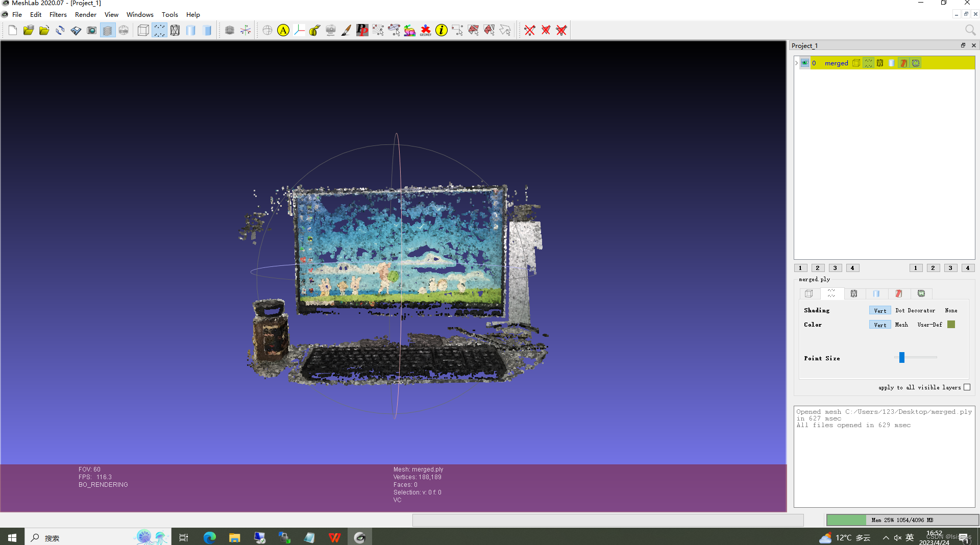Viewport: 980px width, 545px height.
Task: Select the Z-painting paintbrush tool
Action: coord(347,31)
